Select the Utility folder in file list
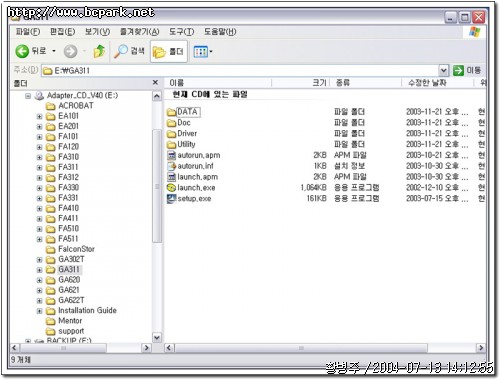This screenshot has width=500, height=380. 181,144
